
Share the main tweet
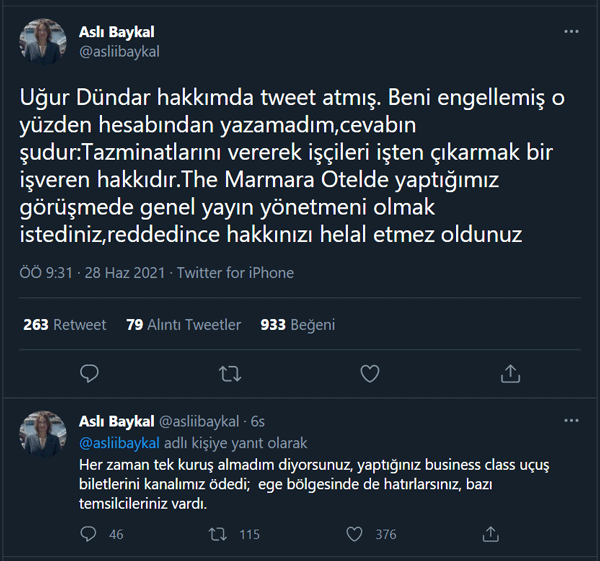[x=510, y=374]
